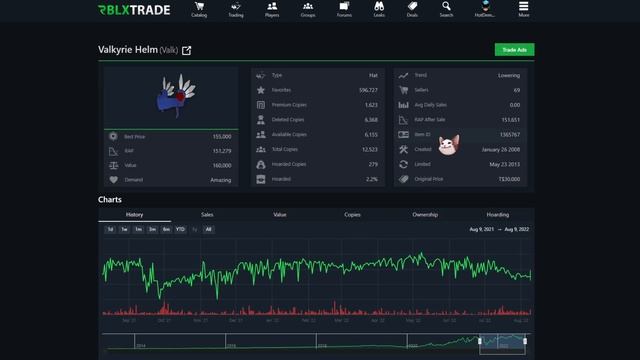Viewport: 640px width, 360px height.
Task: Click the Best Price value 155,000
Action: point(222,137)
